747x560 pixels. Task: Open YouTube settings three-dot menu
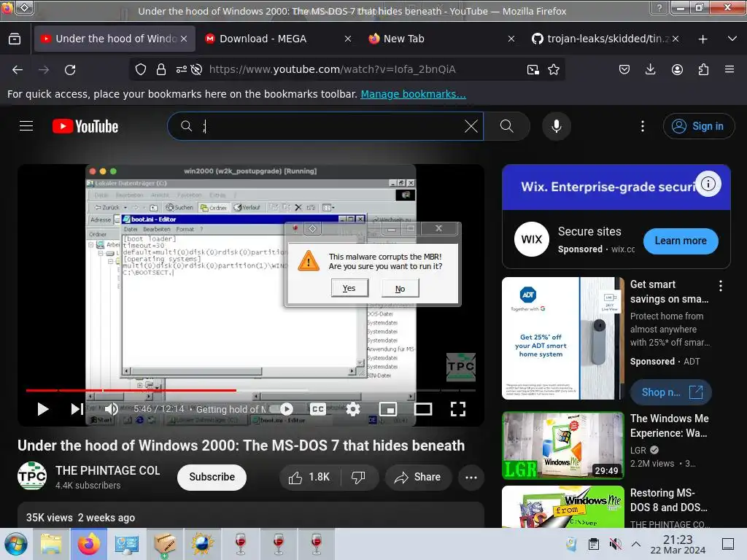(643, 126)
